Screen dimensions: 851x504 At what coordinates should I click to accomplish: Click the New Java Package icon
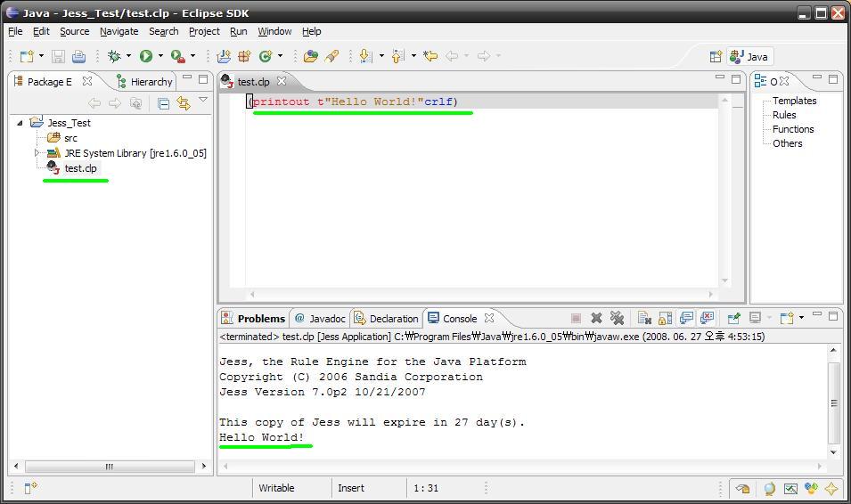(245, 56)
